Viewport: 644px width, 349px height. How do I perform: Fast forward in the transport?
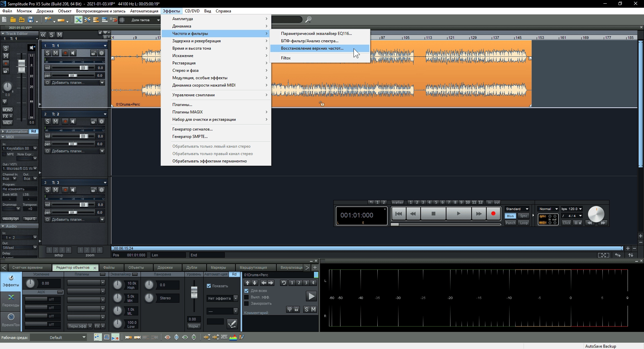pyautogui.click(x=479, y=214)
